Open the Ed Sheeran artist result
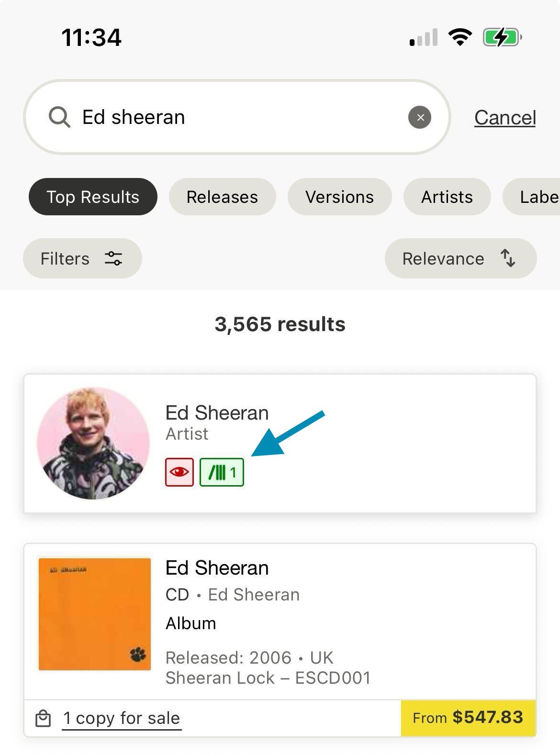The image size is (560, 755). [x=280, y=444]
